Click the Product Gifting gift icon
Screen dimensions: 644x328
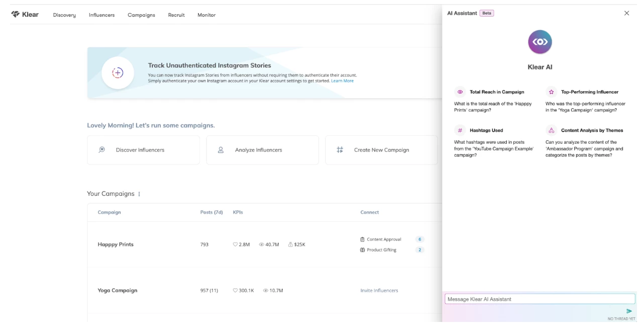(363, 250)
